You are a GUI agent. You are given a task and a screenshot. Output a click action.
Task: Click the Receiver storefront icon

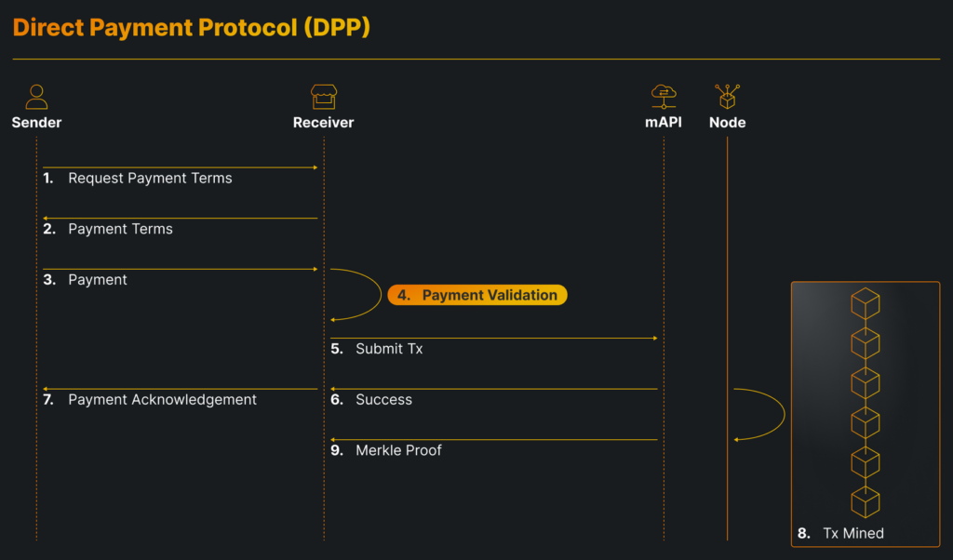tap(323, 95)
